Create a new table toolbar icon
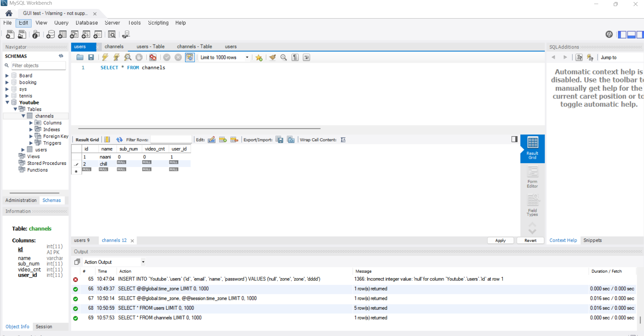The image size is (644, 336). click(x=62, y=34)
